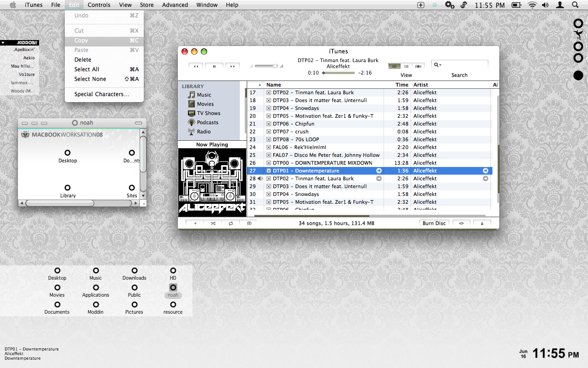Screen dimensions: 588x368
Task: Add a new playlist with plus button
Action: pos(195,223)
